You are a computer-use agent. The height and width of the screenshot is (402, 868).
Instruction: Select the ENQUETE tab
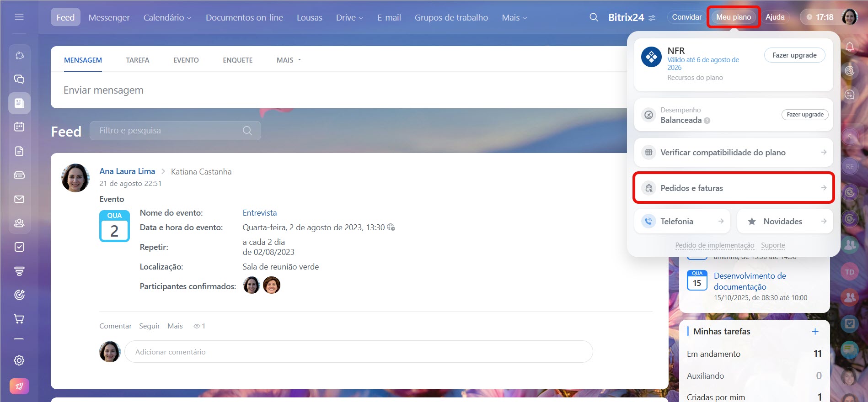coord(237,60)
